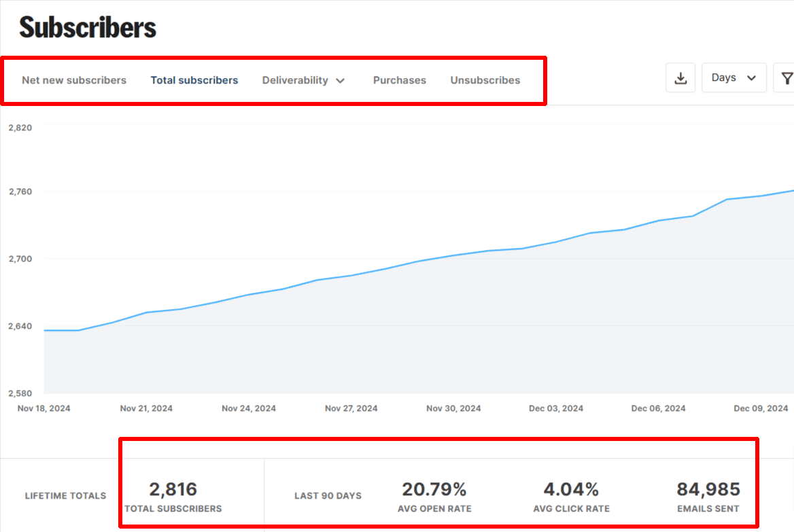Screen dimensions: 794x532
Task: Open the filter icon on the right
Action: (x=787, y=77)
